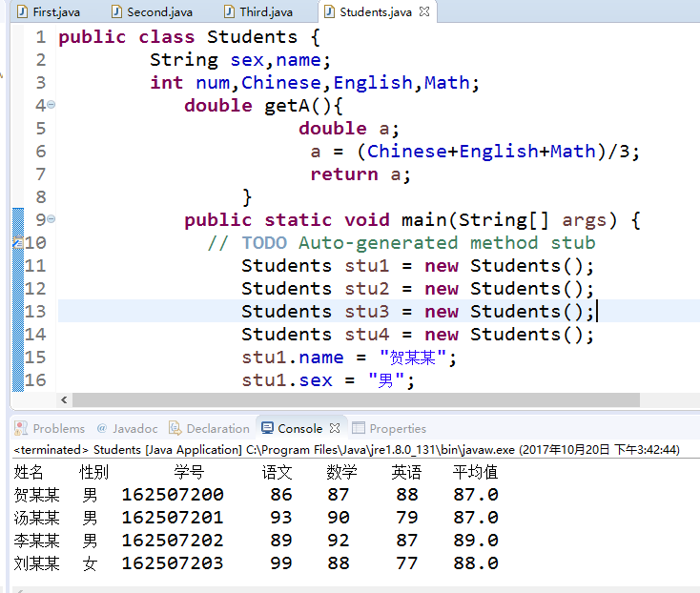Image resolution: width=700 pixels, height=593 pixels.
Task: Click the 'sex' field on line 2
Action: [247, 60]
